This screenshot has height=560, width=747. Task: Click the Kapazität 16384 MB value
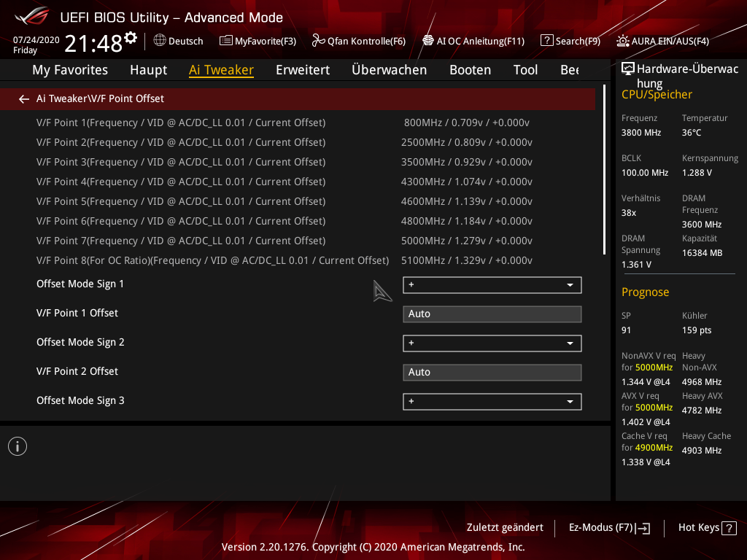click(703, 253)
